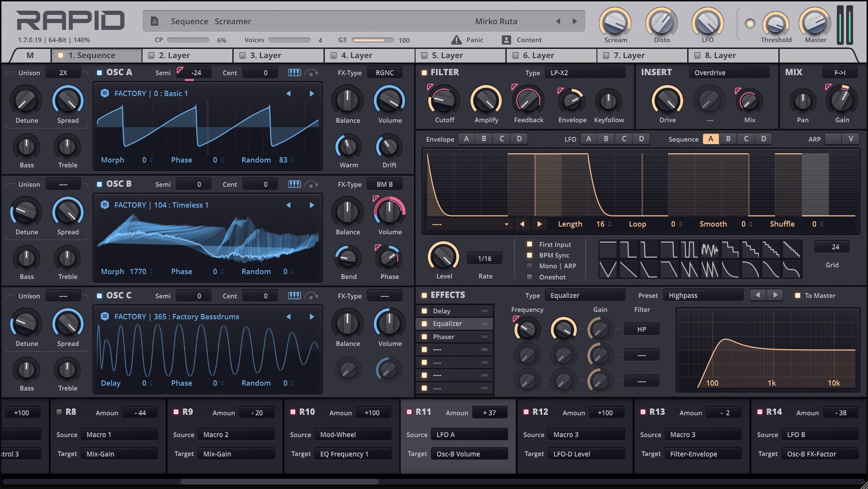Screen dimensions: 868x489
Task: Toggle BPM Sync checkbox
Action: coord(530,255)
